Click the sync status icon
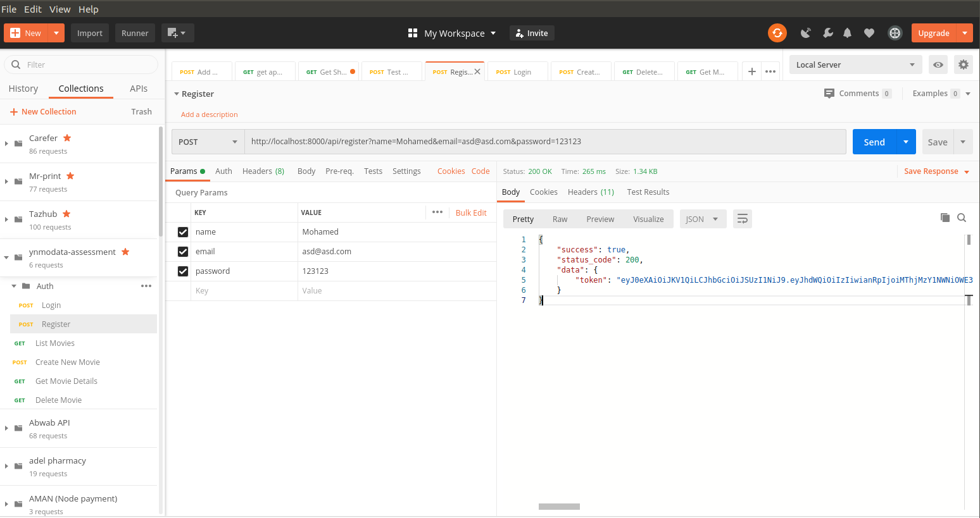Screen dimensions: 980x518 [x=777, y=33]
